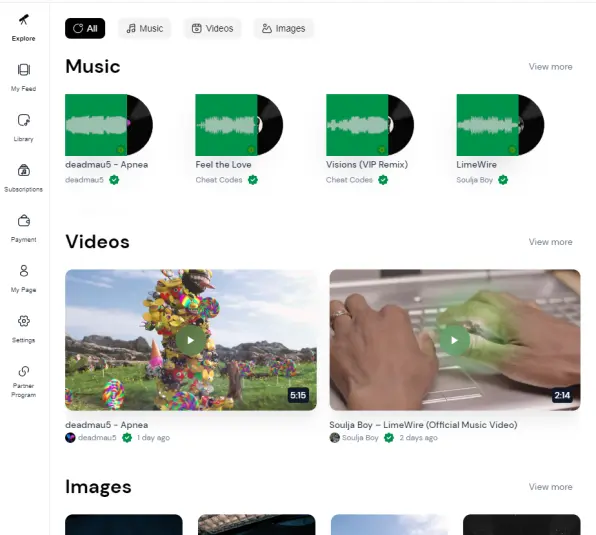Go to My Page profile icon
Image resolution: width=596 pixels, height=535 pixels.
coord(24,271)
